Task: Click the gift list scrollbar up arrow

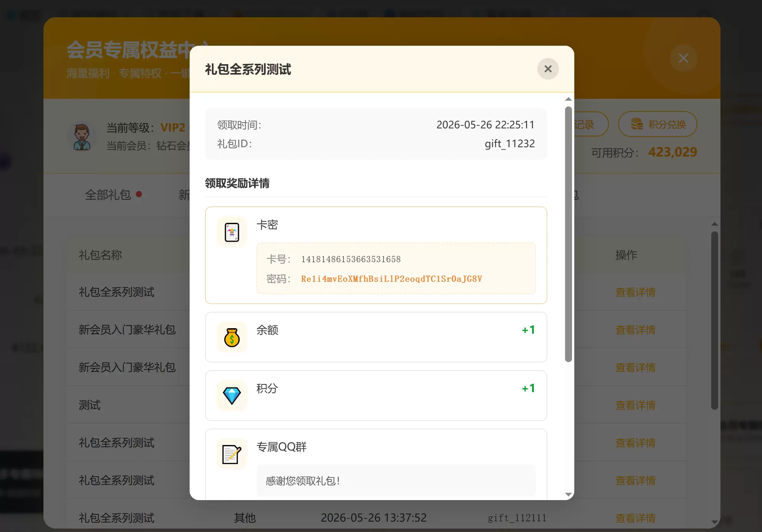Action: pos(714,224)
